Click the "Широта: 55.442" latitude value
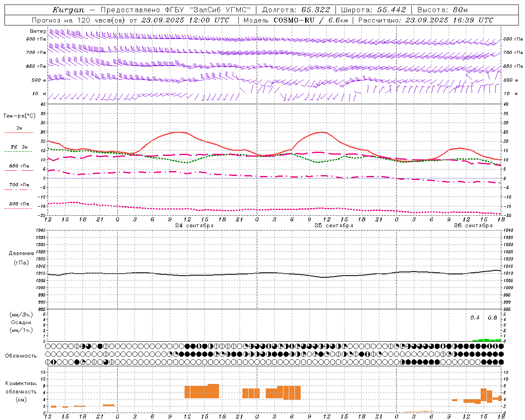The height and width of the screenshot is (420, 525). tap(373, 10)
